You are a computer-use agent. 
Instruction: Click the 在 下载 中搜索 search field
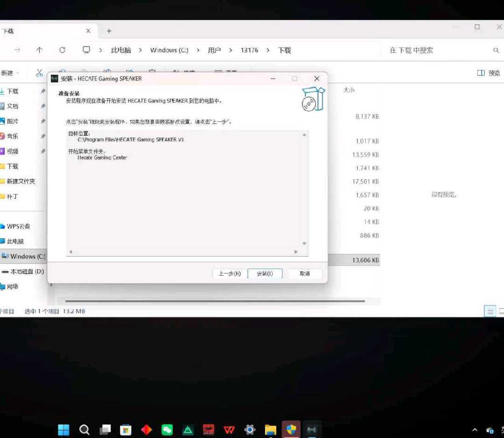(x=439, y=50)
